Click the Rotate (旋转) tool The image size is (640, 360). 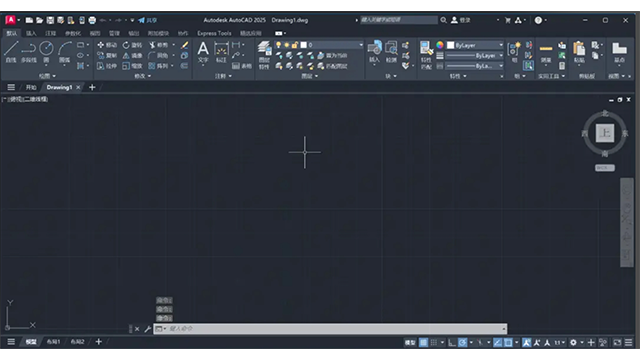point(132,45)
